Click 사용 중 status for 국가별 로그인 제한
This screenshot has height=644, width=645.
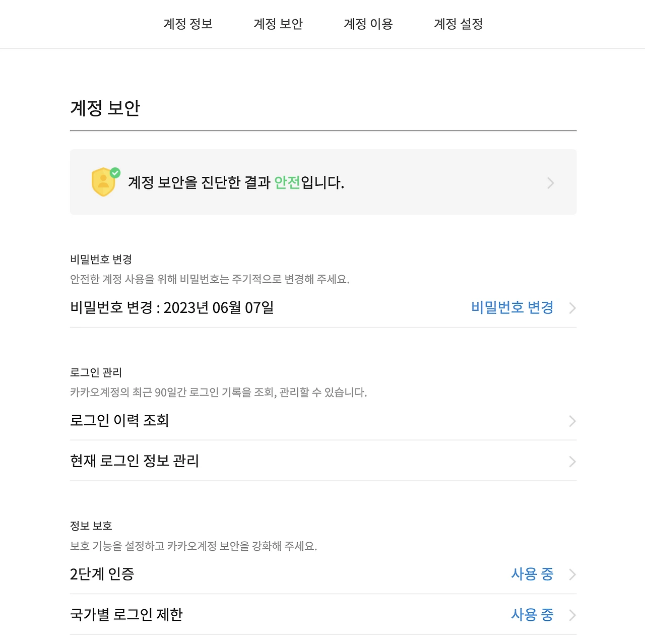tap(532, 614)
